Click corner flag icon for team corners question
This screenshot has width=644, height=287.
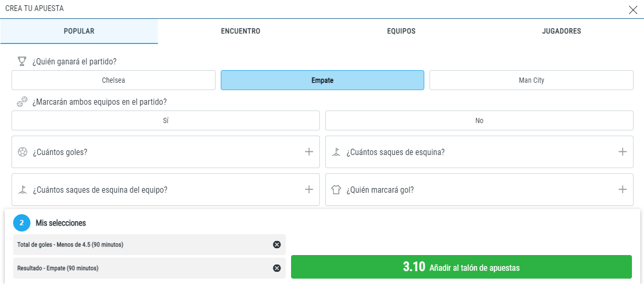(x=22, y=190)
